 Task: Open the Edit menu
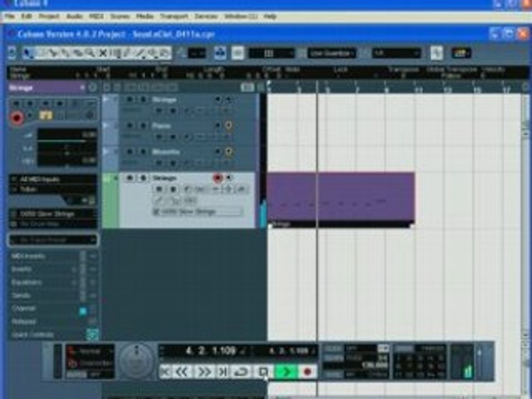[26, 16]
